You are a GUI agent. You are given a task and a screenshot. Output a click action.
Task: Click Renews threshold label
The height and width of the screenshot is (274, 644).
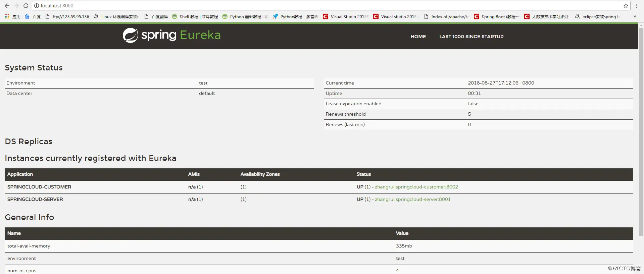[x=346, y=114]
